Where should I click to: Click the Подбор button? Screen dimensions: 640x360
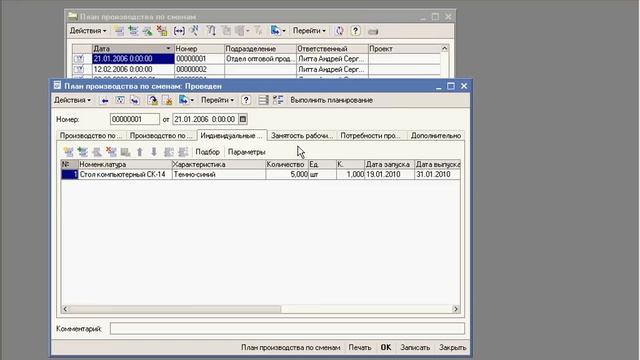tap(207, 152)
